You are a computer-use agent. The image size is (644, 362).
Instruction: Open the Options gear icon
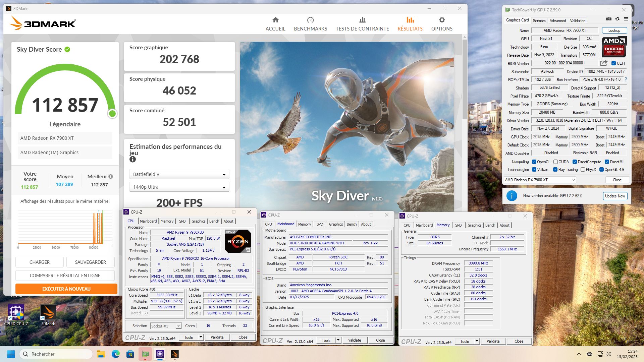click(442, 20)
